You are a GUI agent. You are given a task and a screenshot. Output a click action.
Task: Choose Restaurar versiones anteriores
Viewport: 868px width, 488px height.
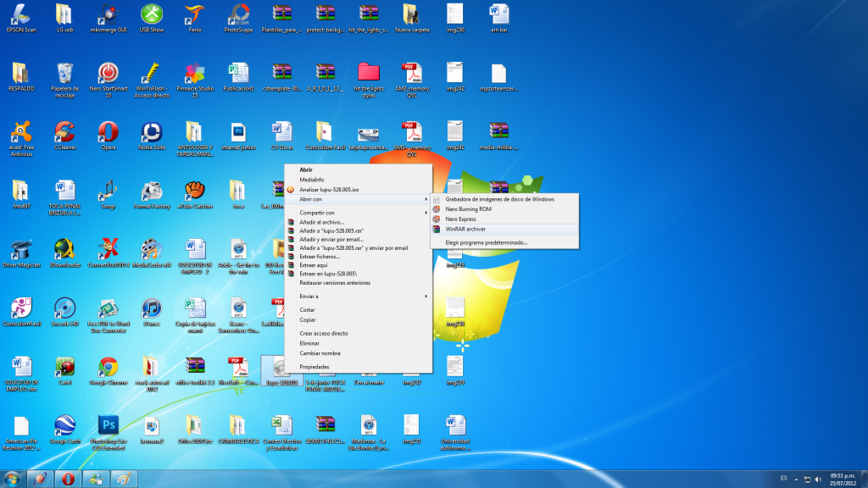coord(359,283)
